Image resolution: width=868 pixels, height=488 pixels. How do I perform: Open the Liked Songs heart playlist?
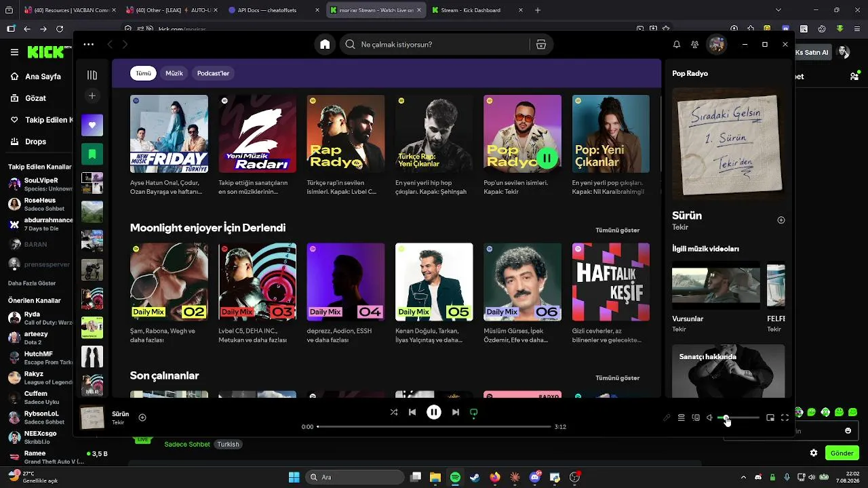pyautogui.click(x=92, y=125)
